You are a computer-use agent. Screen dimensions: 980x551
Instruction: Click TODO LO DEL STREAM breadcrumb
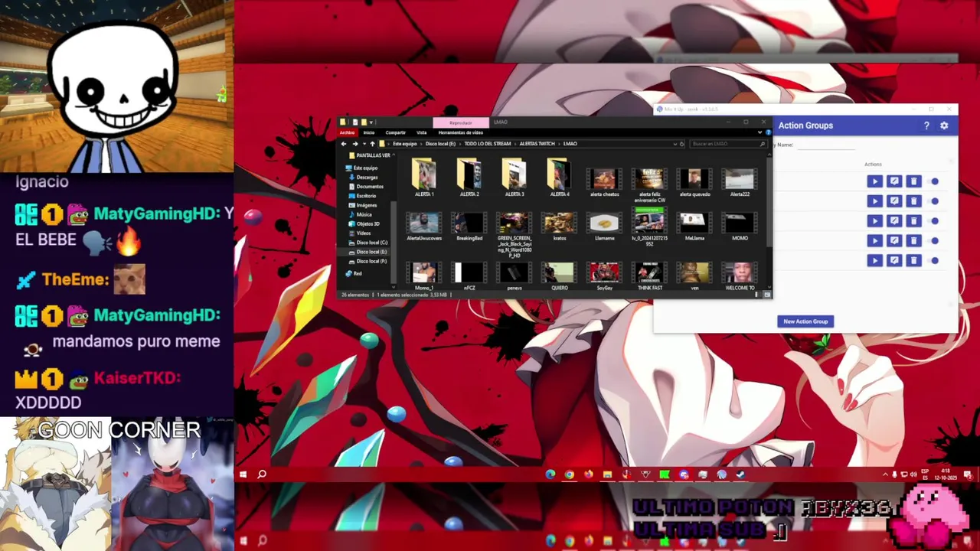pos(487,144)
